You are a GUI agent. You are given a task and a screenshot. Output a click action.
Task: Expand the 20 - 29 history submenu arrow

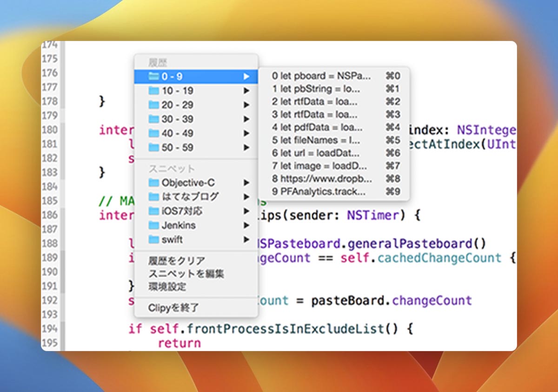tap(246, 105)
